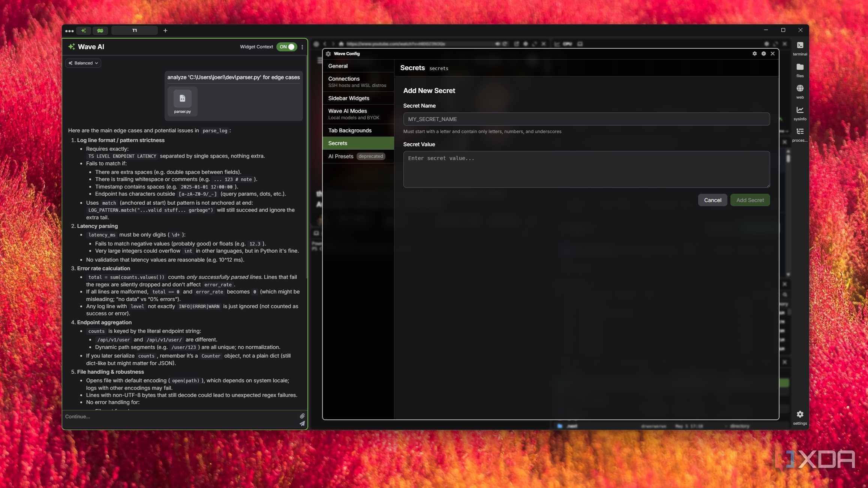Open the parser.py file attachment
The image size is (868, 488).
click(x=182, y=101)
